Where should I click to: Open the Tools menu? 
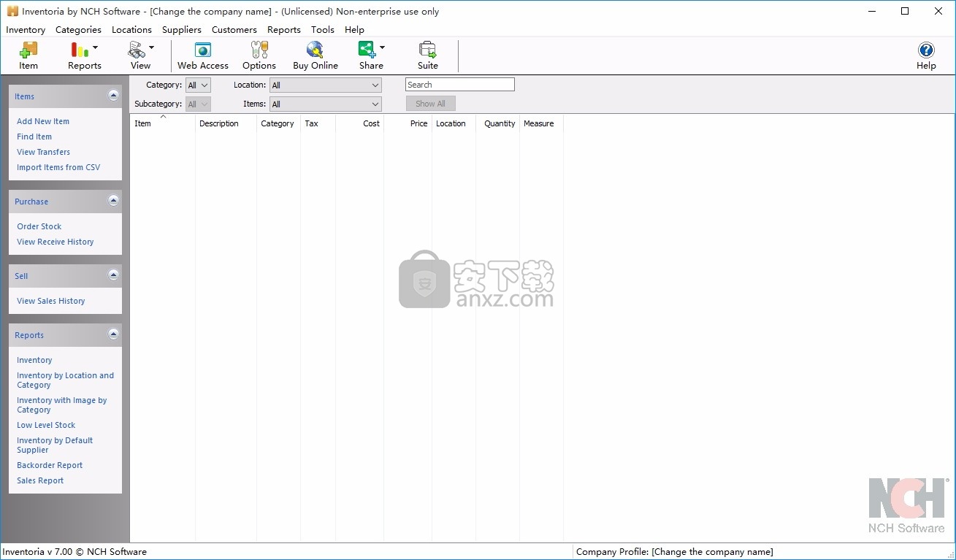[323, 30]
